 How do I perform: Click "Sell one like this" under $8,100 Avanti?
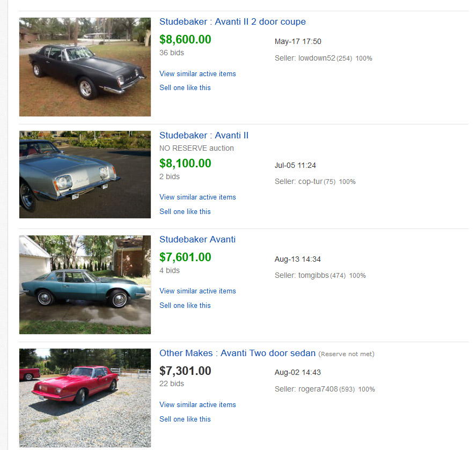[185, 211]
